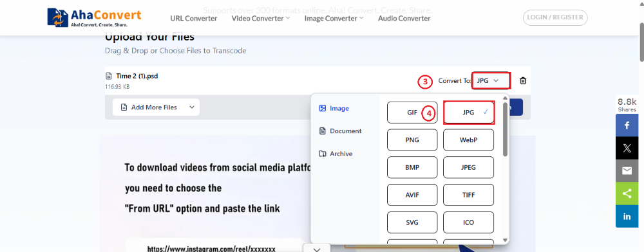Select the Archive category tab

click(x=336, y=154)
